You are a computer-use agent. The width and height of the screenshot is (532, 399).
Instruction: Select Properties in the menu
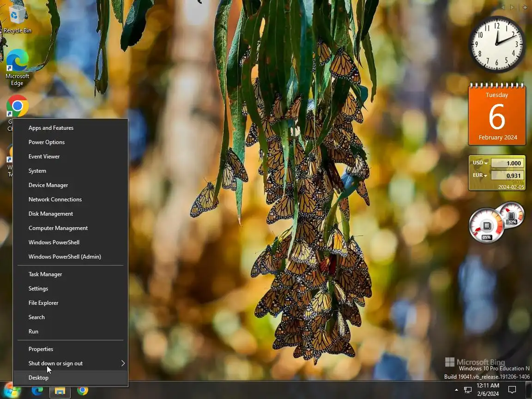click(71, 349)
